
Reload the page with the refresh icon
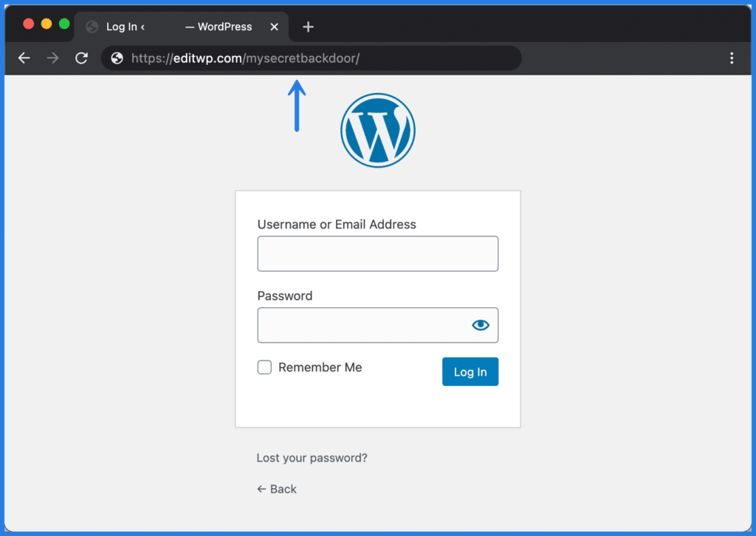pyautogui.click(x=81, y=58)
